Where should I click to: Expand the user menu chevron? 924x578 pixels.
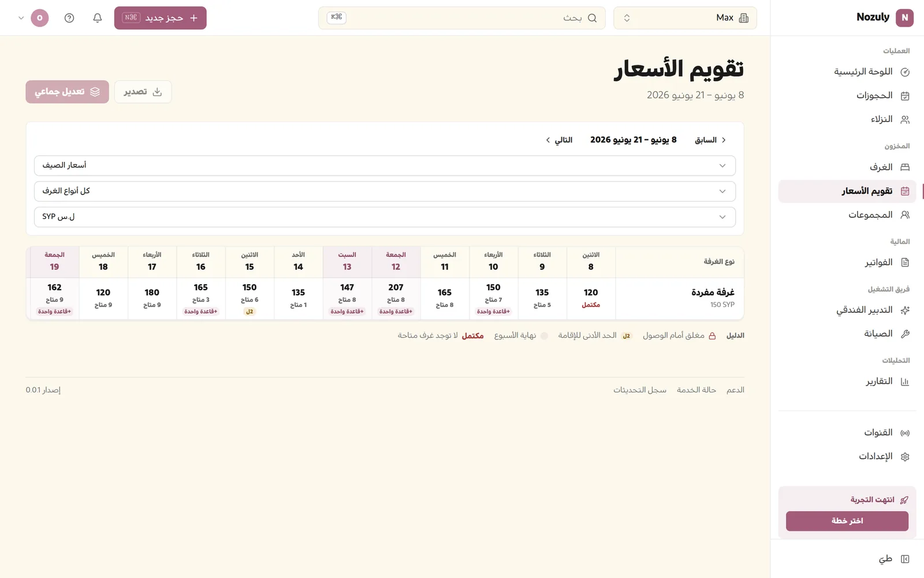point(21,18)
